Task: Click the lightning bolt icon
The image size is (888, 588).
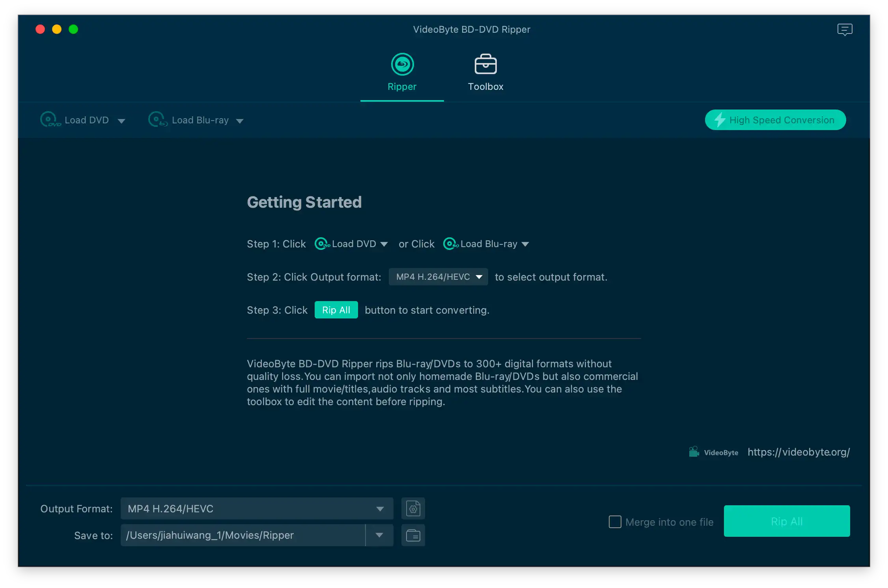Action: click(x=720, y=120)
